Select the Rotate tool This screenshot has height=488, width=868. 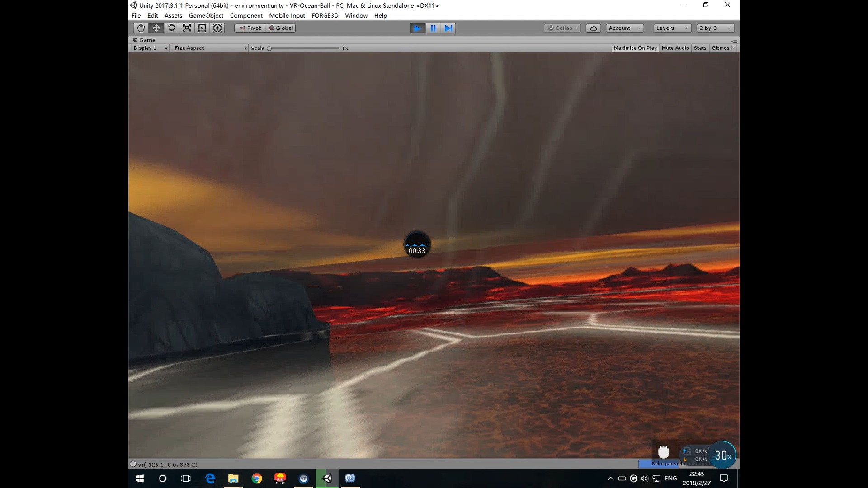pos(171,28)
